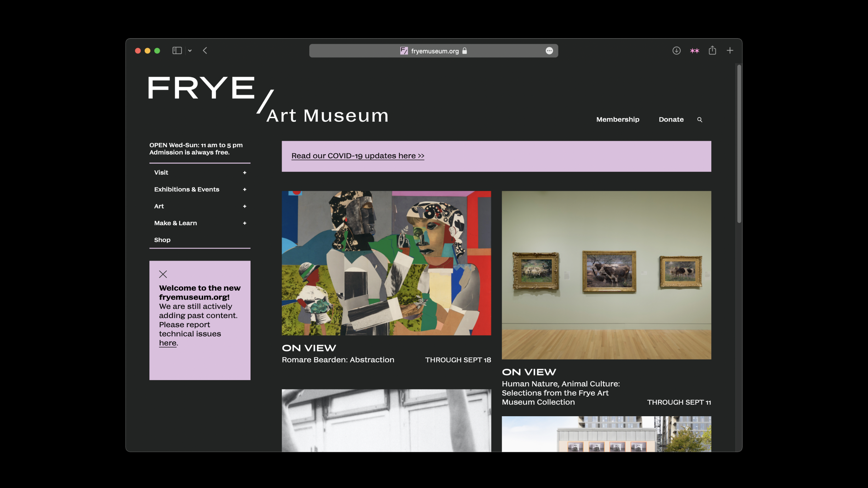The image size is (868, 488).
Task: Click the pink asterisks extension icon
Action: pyautogui.click(x=694, y=51)
